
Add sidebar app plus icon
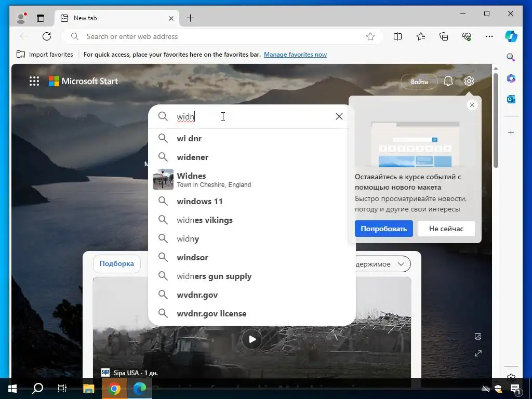point(511,132)
